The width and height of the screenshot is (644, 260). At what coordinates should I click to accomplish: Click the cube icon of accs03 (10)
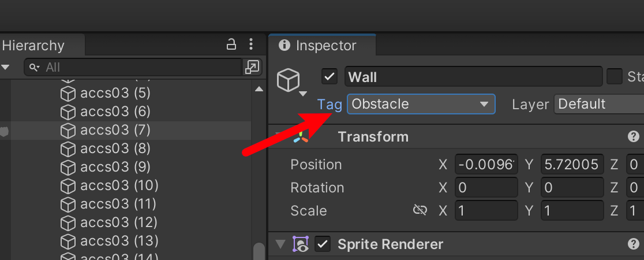click(68, 186)
